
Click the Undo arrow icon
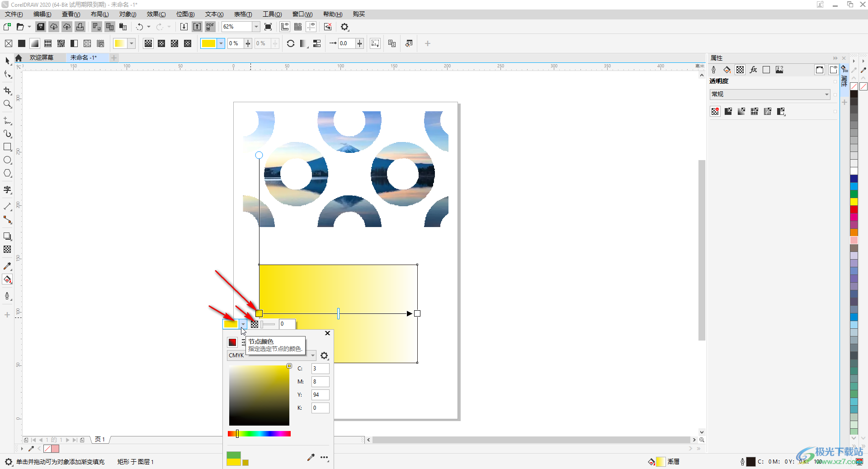point(140,27)
